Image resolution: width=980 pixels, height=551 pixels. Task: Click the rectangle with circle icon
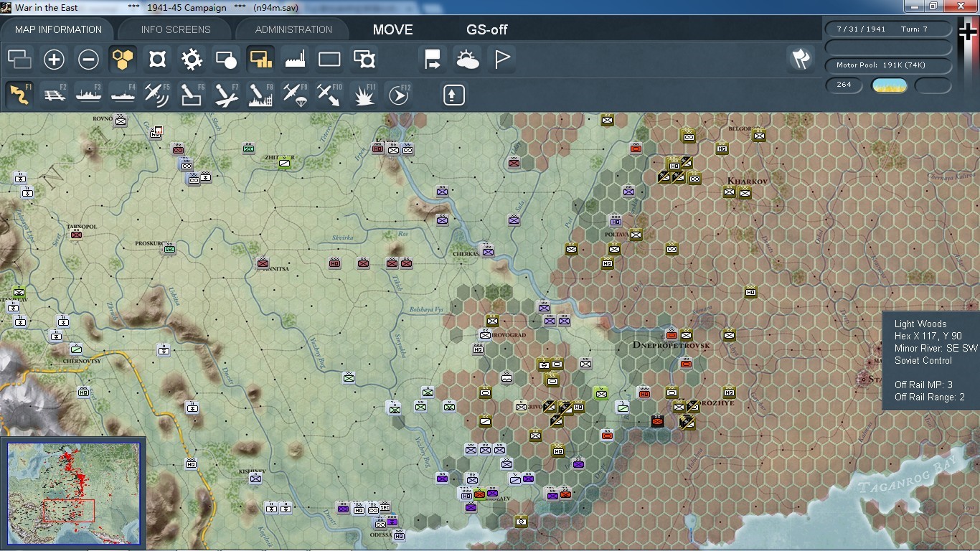click(x=226, y=60)
